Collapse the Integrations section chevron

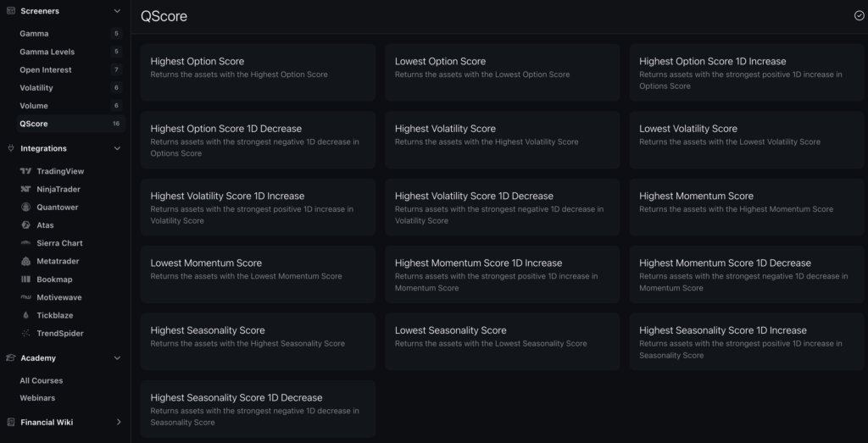coord(118,148)
